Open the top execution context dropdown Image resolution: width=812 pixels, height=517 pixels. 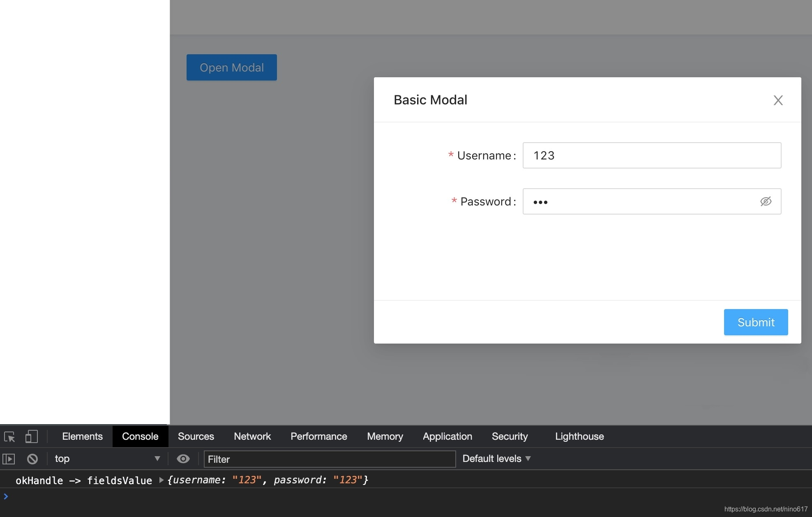coord(108,459)
